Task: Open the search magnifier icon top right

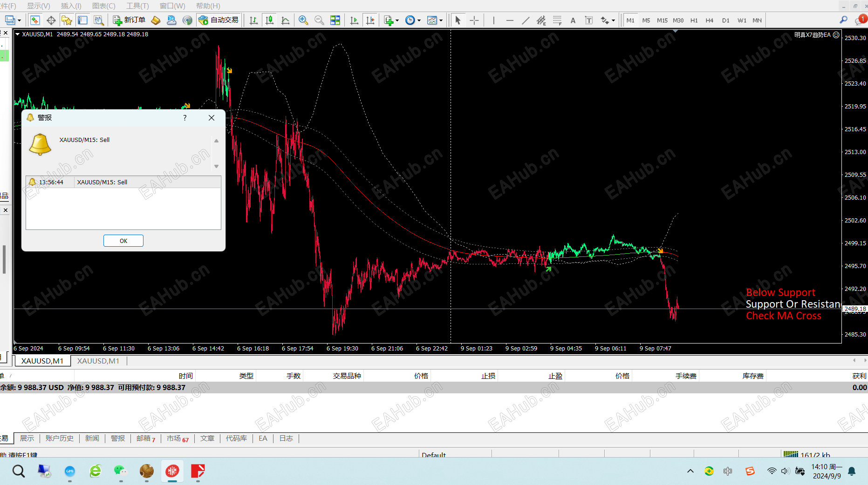Action: (x=843, y=20)
